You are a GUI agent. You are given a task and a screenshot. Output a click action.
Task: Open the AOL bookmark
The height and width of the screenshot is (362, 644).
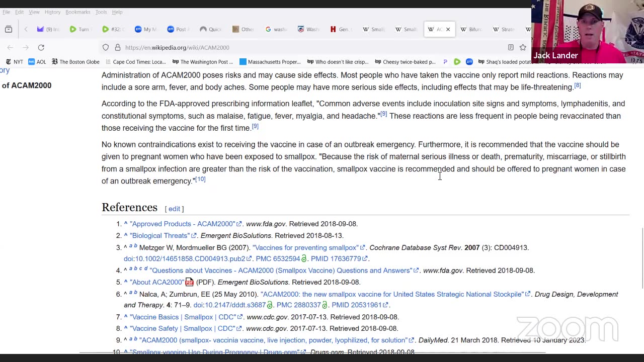click(x=37, y=62)
